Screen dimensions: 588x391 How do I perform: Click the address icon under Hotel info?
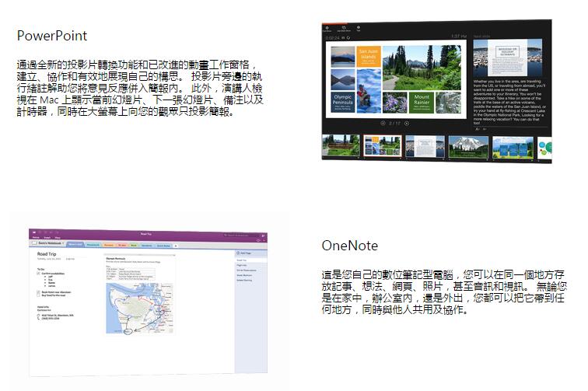click(38, 316)
